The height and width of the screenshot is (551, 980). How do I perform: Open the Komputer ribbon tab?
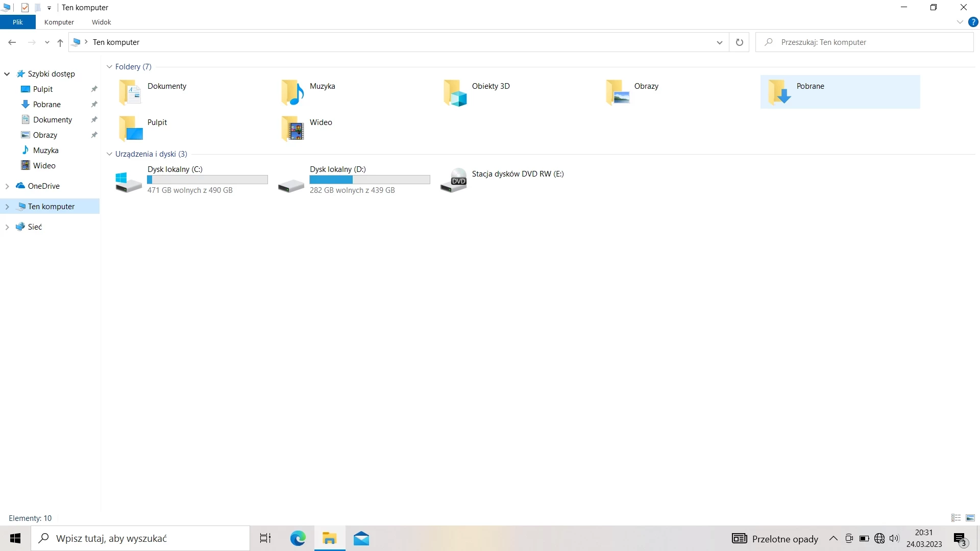coord(59,22)
